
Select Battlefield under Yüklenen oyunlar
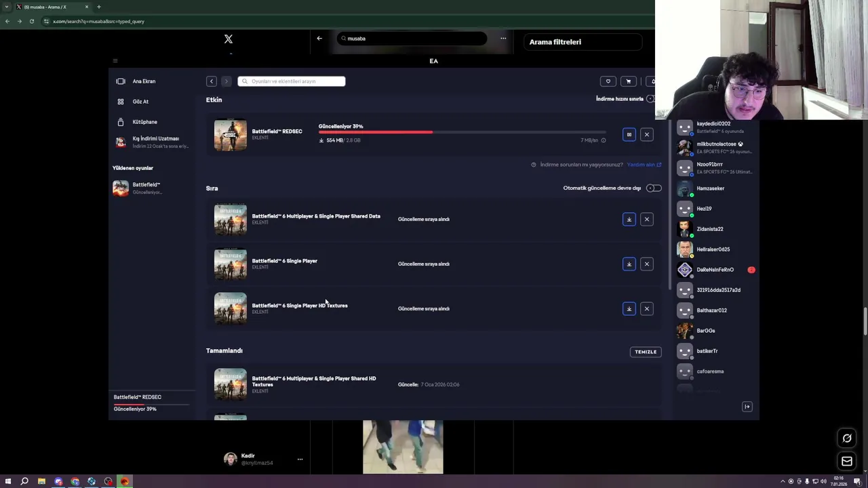click(x=145, y=188)
